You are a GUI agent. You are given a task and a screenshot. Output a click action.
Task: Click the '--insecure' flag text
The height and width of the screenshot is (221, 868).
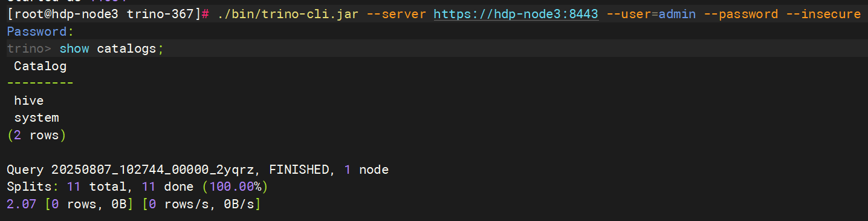(x=823, y=14)
